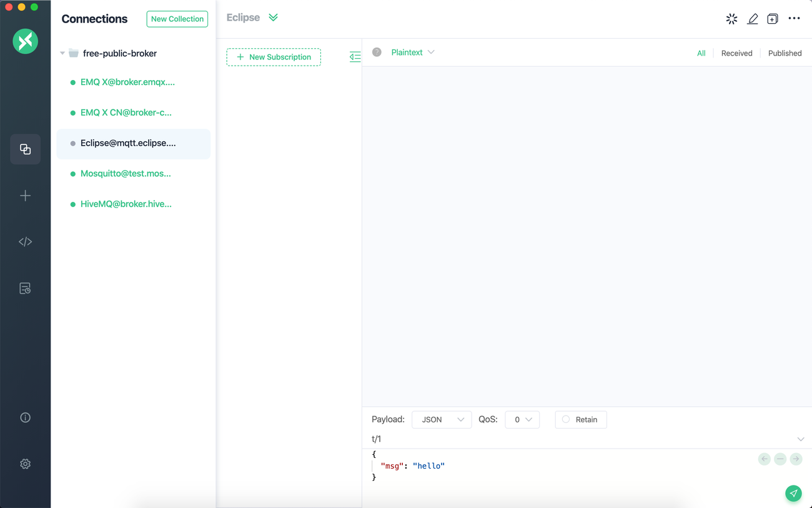The height and width of the screenshot is (508, 812).
Task: Open the Script code icon
Action: (25, 242)
